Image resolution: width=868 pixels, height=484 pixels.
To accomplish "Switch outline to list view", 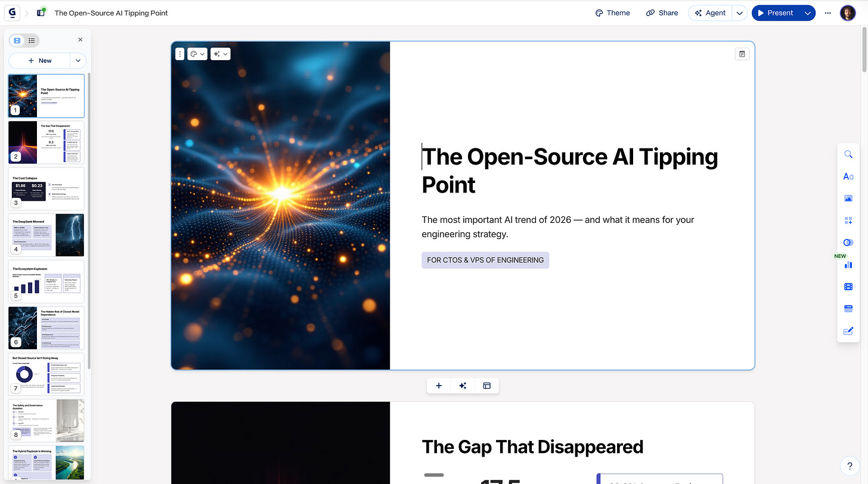I will click(x=32, y=41).
